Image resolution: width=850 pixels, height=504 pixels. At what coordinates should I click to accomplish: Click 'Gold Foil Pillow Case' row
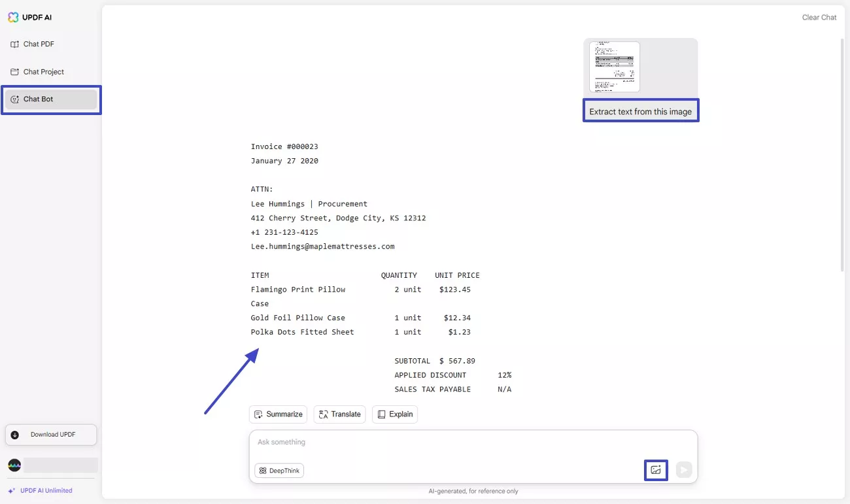[x=361, y=318]
